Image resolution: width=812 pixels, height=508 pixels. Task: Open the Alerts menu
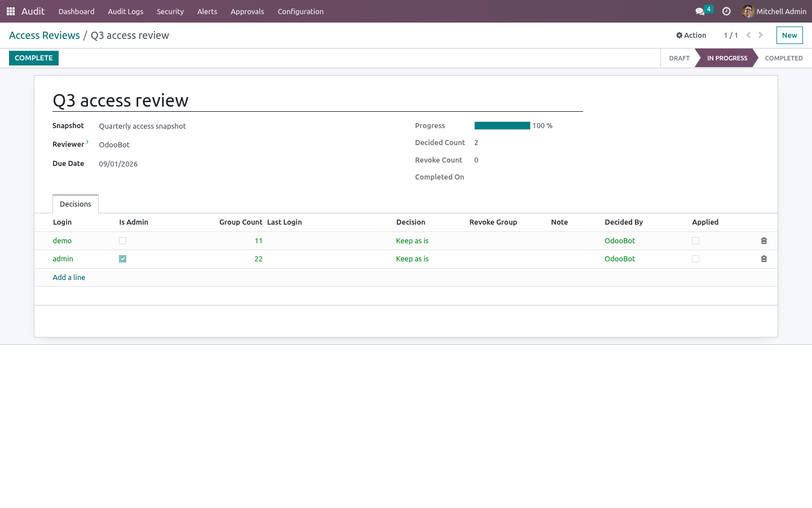(x=208, y=11)
